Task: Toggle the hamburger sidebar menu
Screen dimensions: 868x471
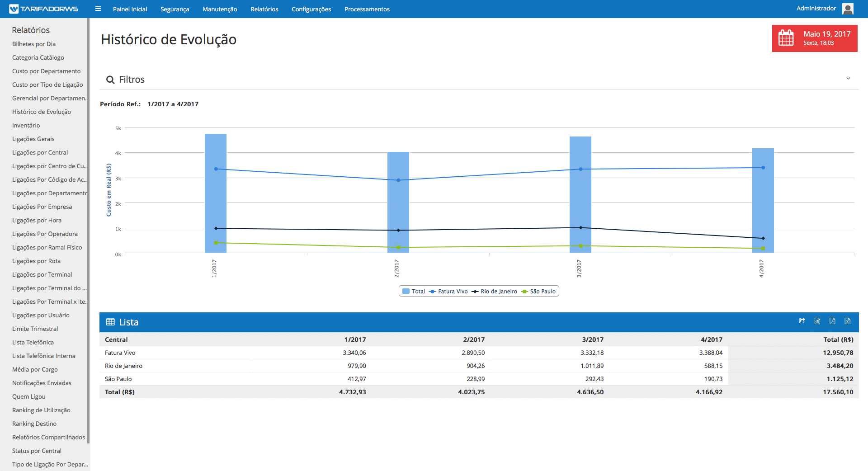Action: (x=98, y=9)
